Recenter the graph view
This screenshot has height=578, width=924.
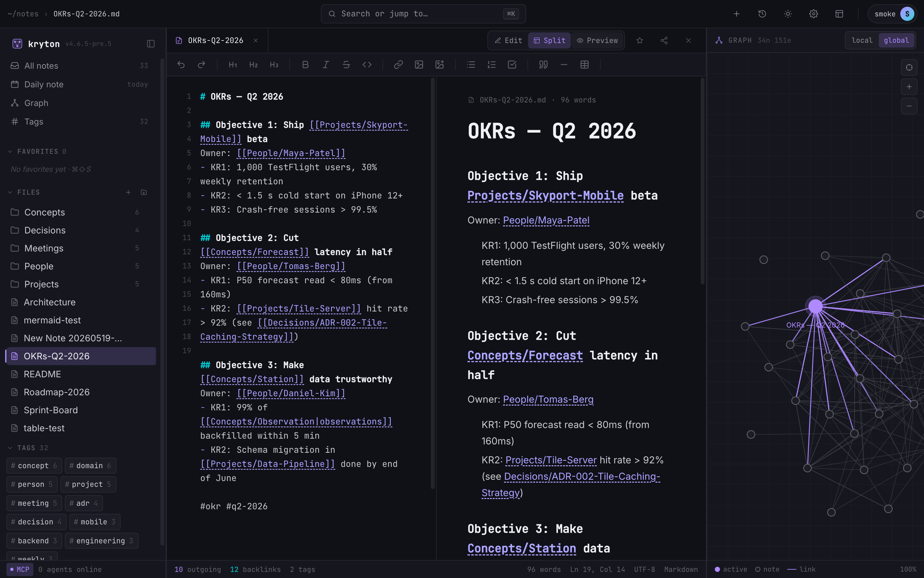point(909,68)
